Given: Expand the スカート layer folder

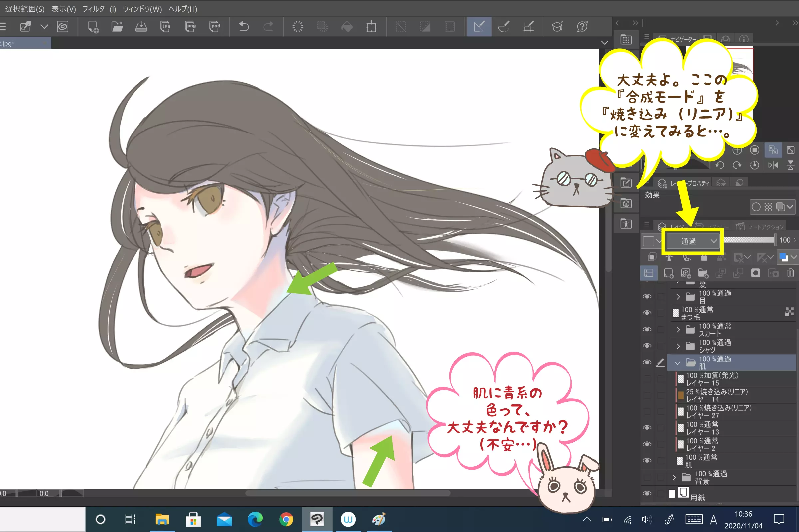Looking at the screenshot, I should (x=678, y=330).
